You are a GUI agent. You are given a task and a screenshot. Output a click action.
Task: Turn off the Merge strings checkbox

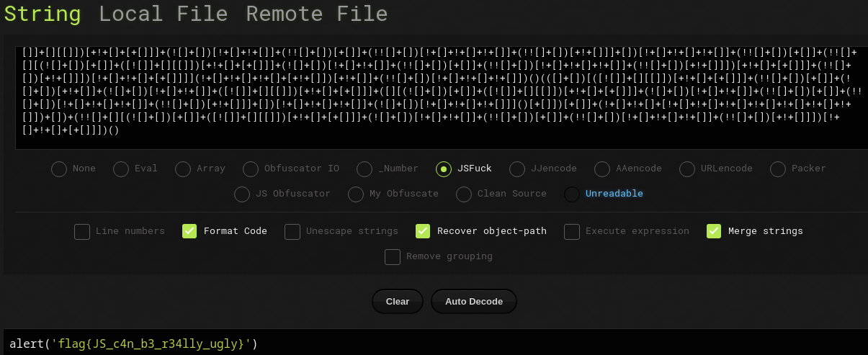(x=714, y=231)
